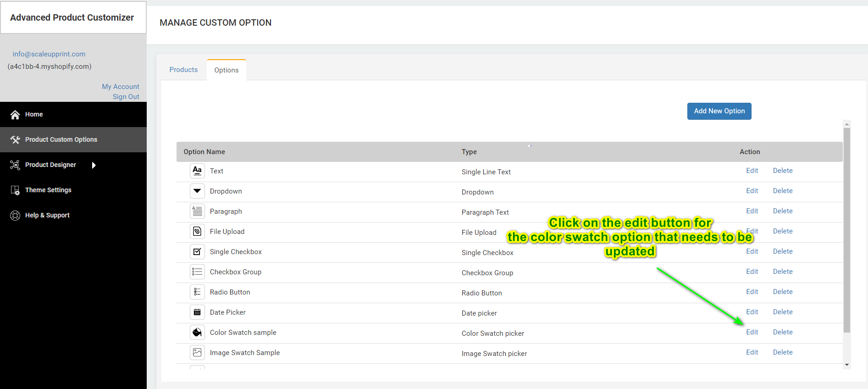Click the Add New Option button
The height and width of the screenshot is (389, 868).
pos(719,111)
